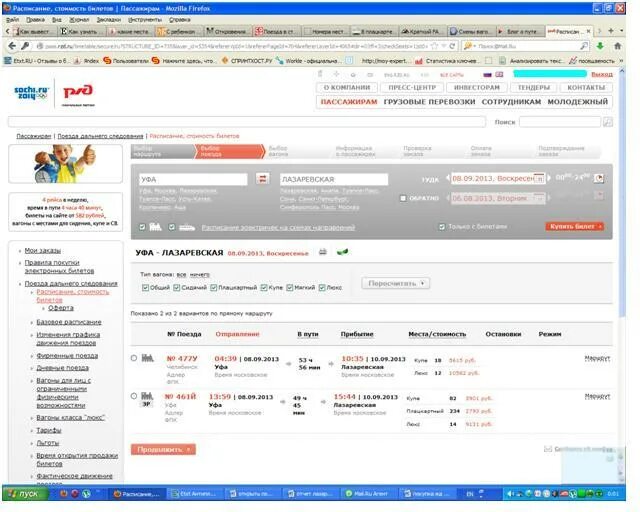This screenshot has height=512, width=640.
Task: Click next day arrow by departure date
Action: pos(549,178)
